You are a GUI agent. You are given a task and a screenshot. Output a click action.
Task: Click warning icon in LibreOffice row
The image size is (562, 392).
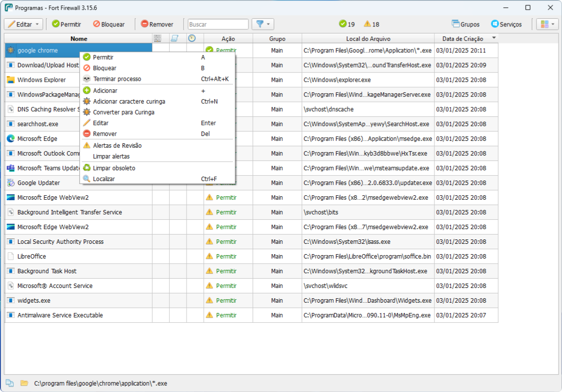coord(209,256)
